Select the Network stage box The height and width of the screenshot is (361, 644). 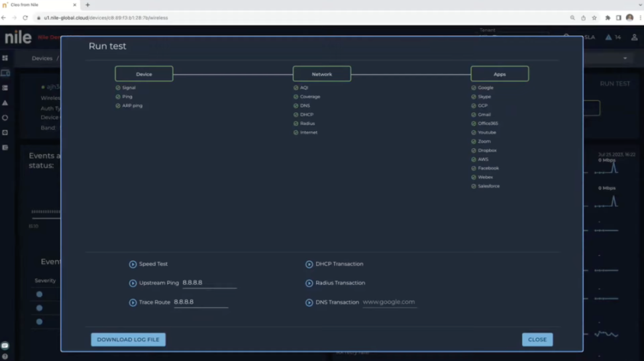(x=321, y=74)
